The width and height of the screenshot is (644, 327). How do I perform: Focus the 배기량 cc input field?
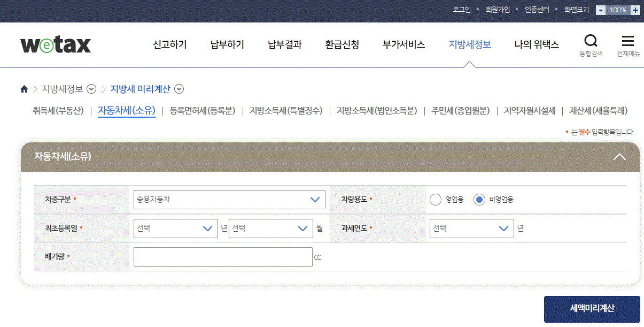tap(223, 257)
